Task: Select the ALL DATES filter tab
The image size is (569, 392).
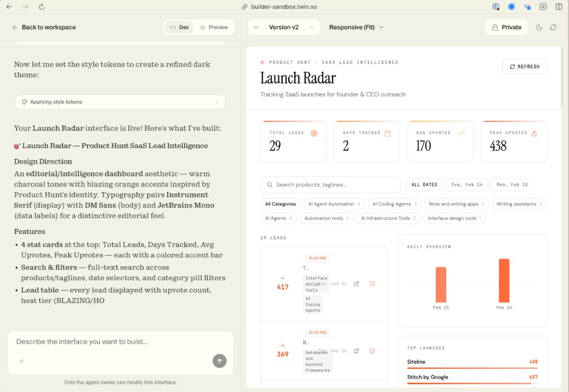Action: coord(424,184)
